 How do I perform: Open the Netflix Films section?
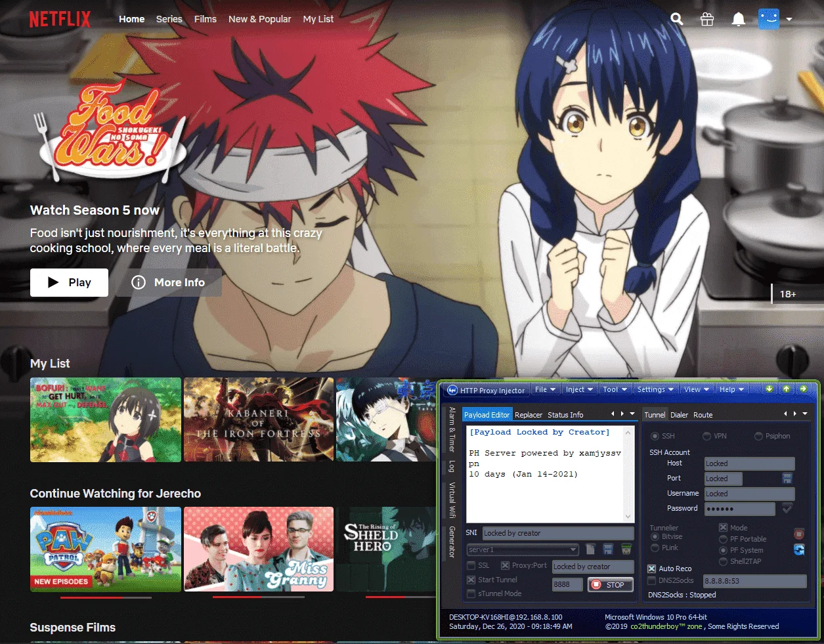pos(206,19)
